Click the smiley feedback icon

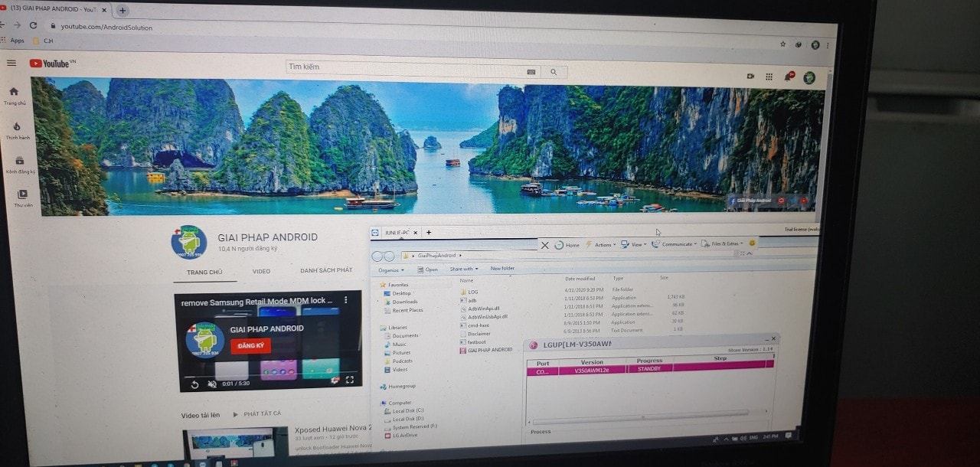752,243
